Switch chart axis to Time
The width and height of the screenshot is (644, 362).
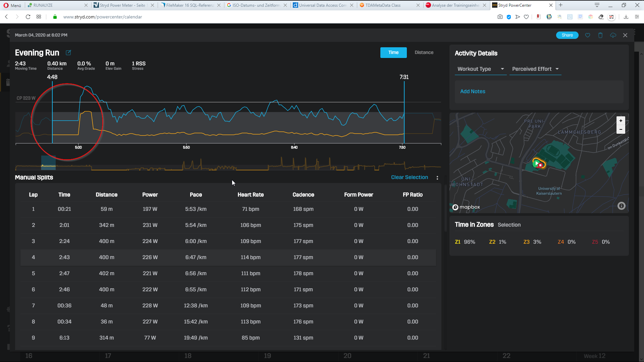393,53
